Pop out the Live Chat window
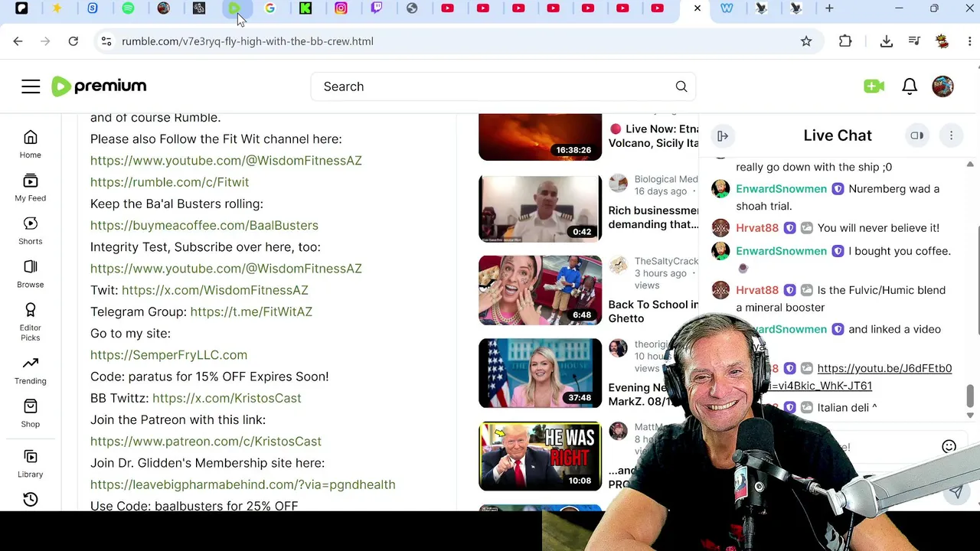The height and width of the screenshot is (551, 980). point(916,135)
